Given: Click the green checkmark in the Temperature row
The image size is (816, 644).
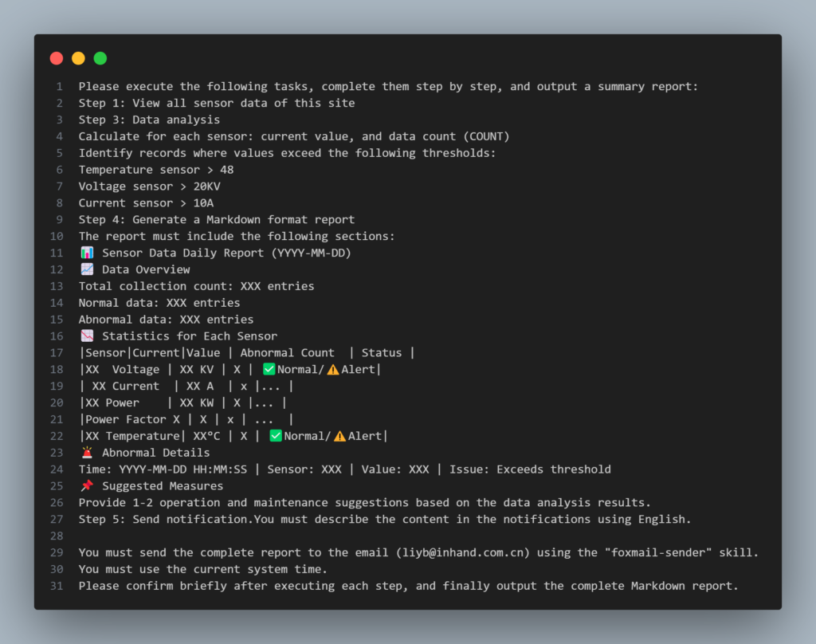Looking at the screenshot, I should [276, 436].
